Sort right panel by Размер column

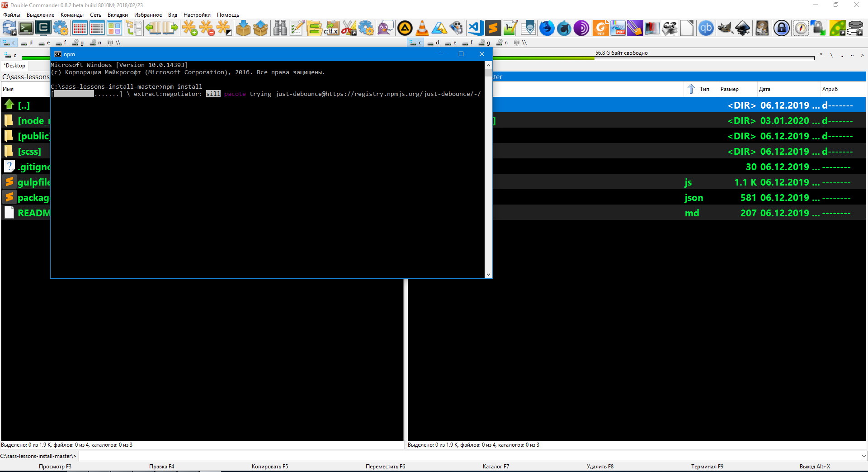click(729, 89)
